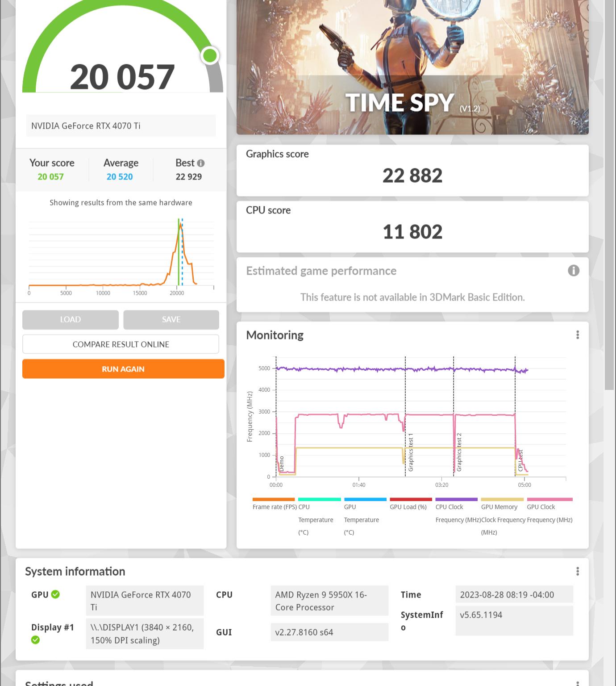
Task: Click the green checkmark next to GPU
Action: (x=55, y=594)
